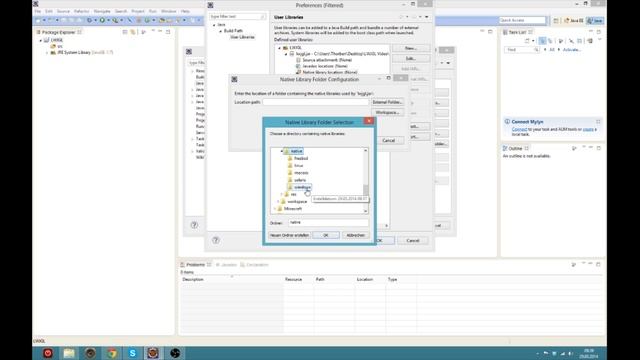Click the Location path field
Image resolution: width=640 pixels, height=360 pixels.
(x=316, y=102)
